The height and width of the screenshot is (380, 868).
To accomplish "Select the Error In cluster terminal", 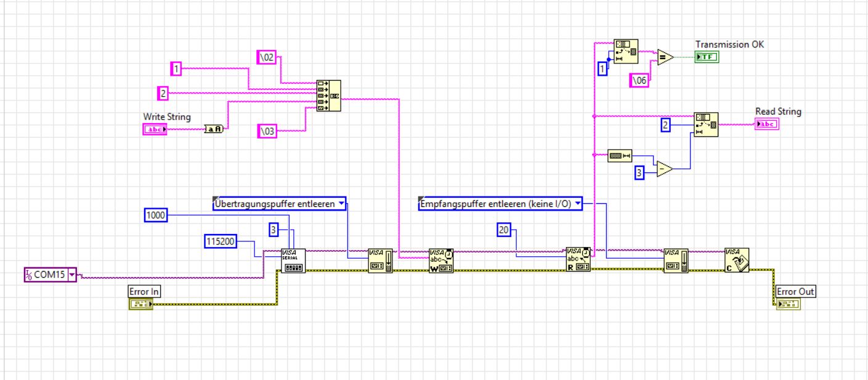I will (140, 304).
